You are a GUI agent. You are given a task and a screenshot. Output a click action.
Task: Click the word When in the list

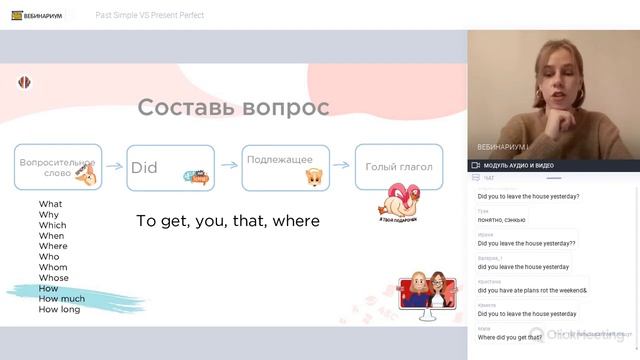(x=51, y=236)
